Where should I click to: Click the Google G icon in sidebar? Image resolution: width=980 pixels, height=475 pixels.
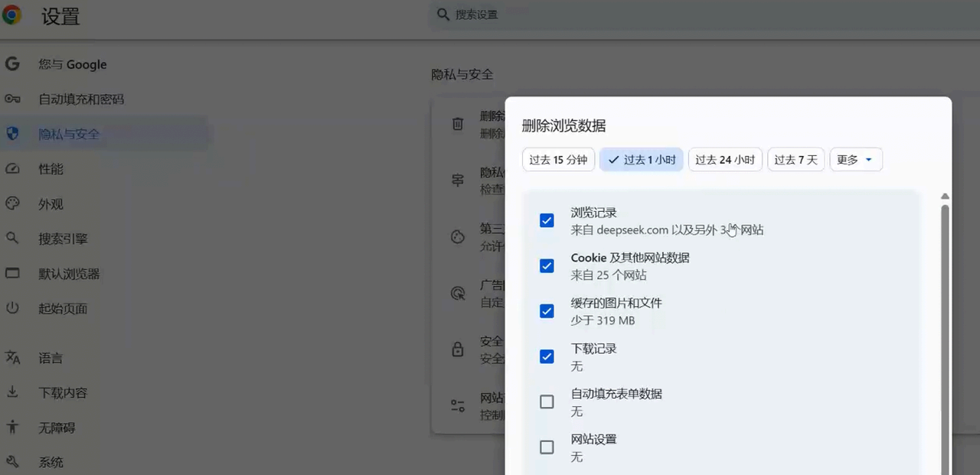point(12,64)
